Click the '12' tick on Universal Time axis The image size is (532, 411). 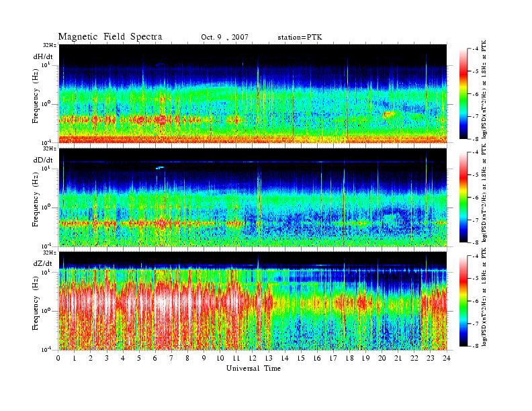(x=253, y=358)
